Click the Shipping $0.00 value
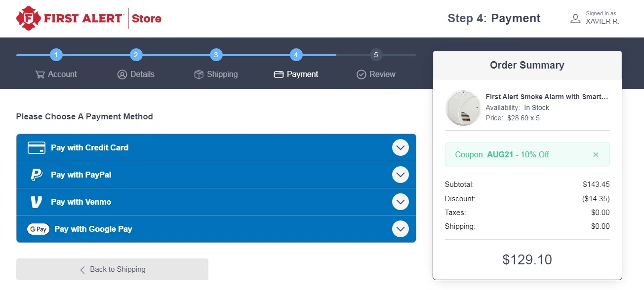Viewport: 644px width, 290px height. point(600,226)
